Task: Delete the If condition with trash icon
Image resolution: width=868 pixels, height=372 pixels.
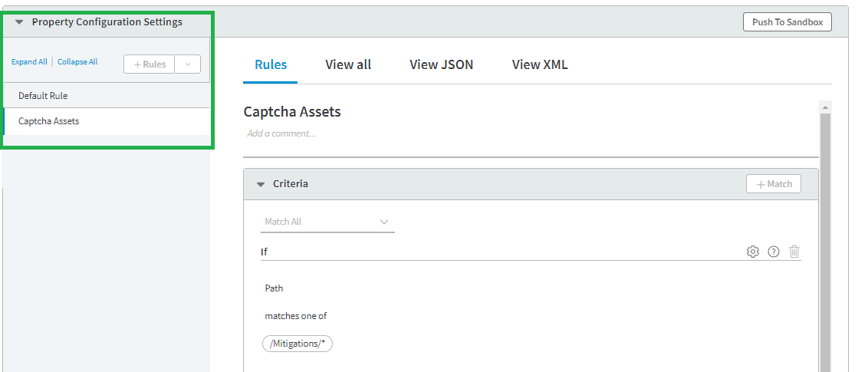Action: click(x=794, y=252)
